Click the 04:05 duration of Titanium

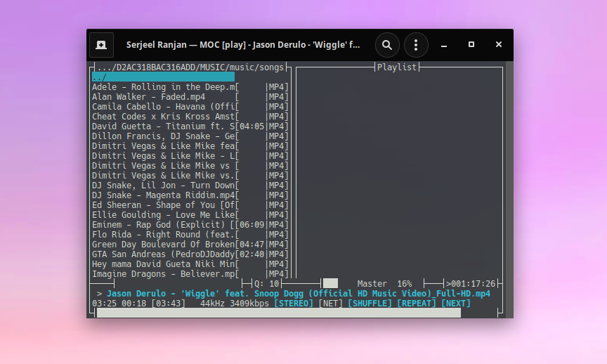[x=252, y=126]
